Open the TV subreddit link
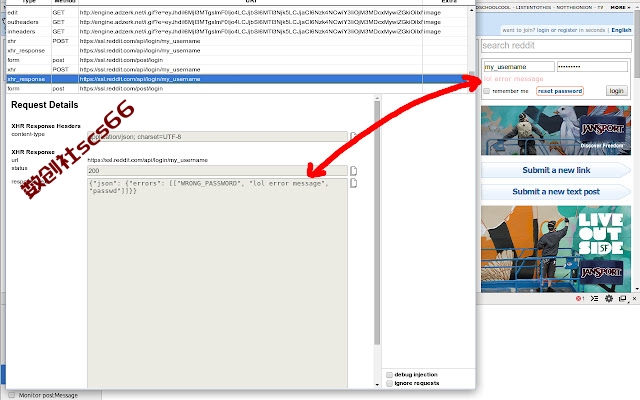This screenshot has height=400, width=640. [600, 7]
